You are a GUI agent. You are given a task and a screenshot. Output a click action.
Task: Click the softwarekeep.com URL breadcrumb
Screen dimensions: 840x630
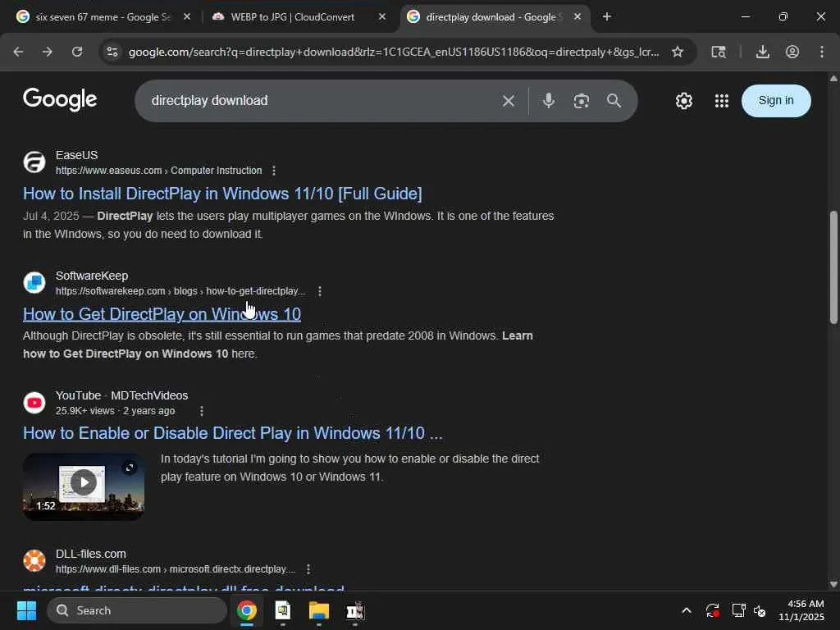pos(180,291)
